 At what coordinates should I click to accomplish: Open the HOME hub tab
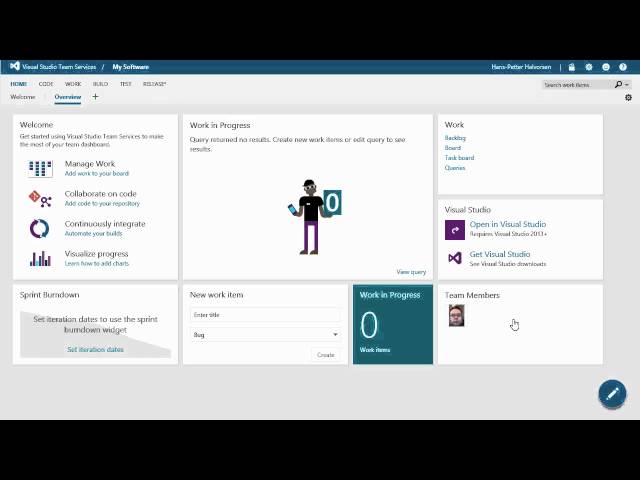pyautogui.click(x=18, y=84)
